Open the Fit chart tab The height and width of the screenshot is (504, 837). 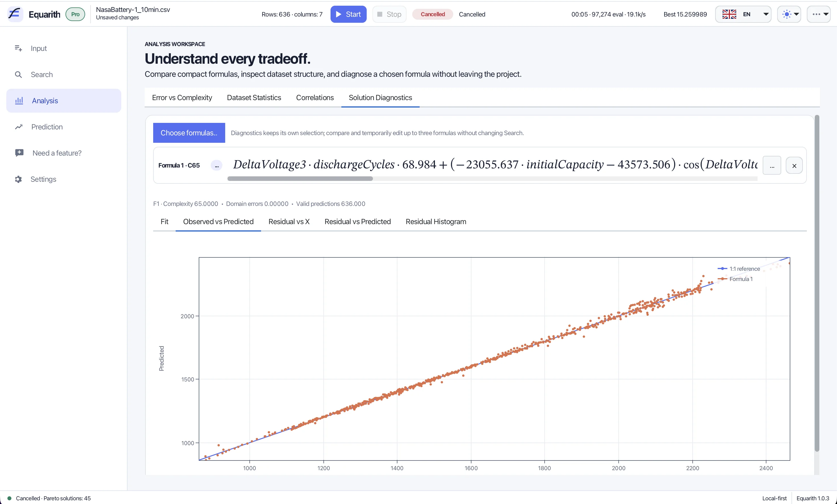point(164,222)
